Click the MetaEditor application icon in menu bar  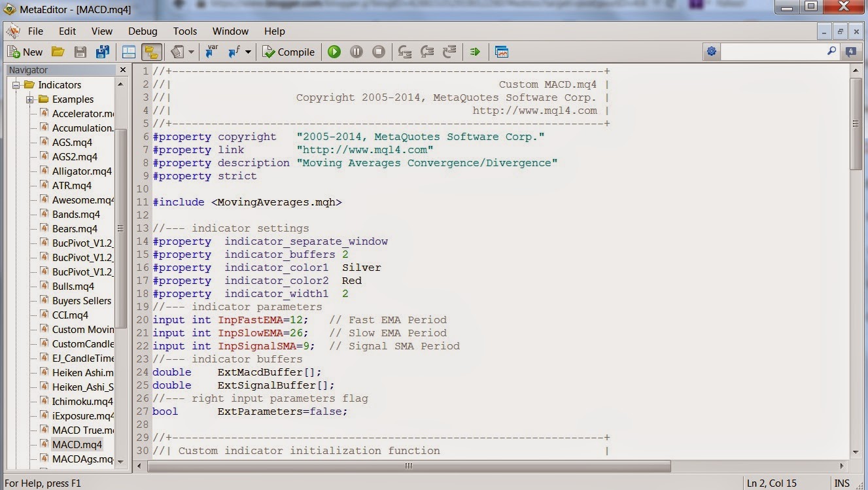coord(12,31)
